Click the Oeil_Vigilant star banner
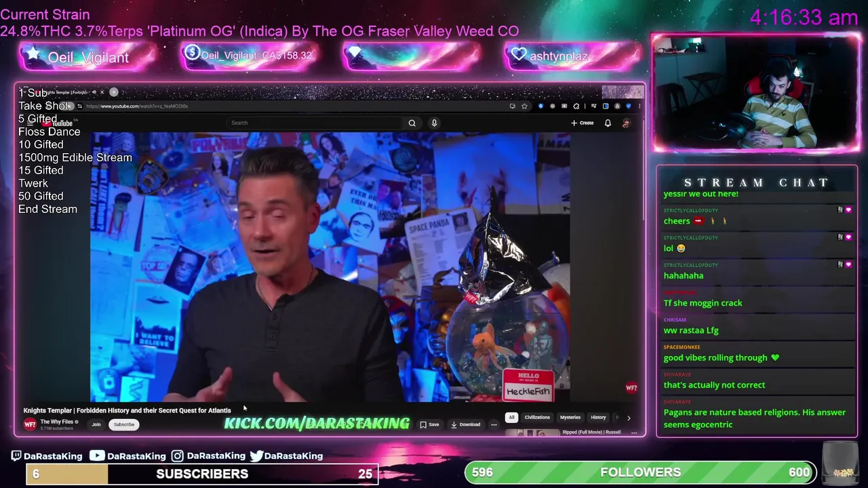Viewport: 868px width, 488px height. pyautogui.click(x=87, y=57)
